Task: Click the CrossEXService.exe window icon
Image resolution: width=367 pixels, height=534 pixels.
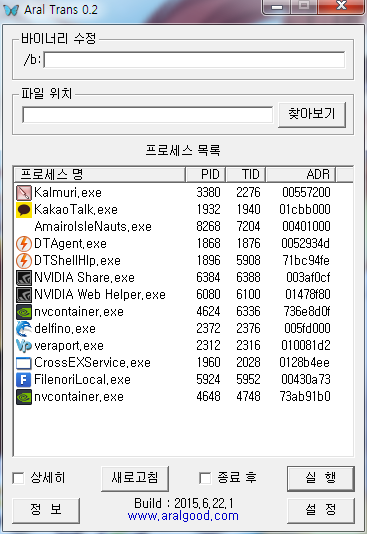Action: coord(23,363)
